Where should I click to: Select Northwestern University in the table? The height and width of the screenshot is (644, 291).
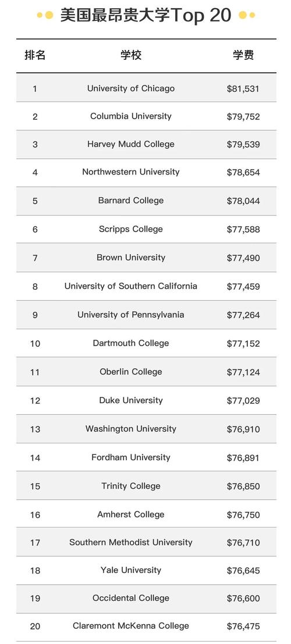point(131,172)
